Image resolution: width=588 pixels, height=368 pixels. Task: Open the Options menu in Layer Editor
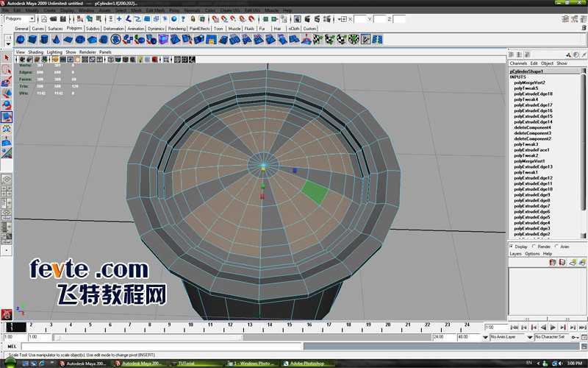(x=532, y=254)
